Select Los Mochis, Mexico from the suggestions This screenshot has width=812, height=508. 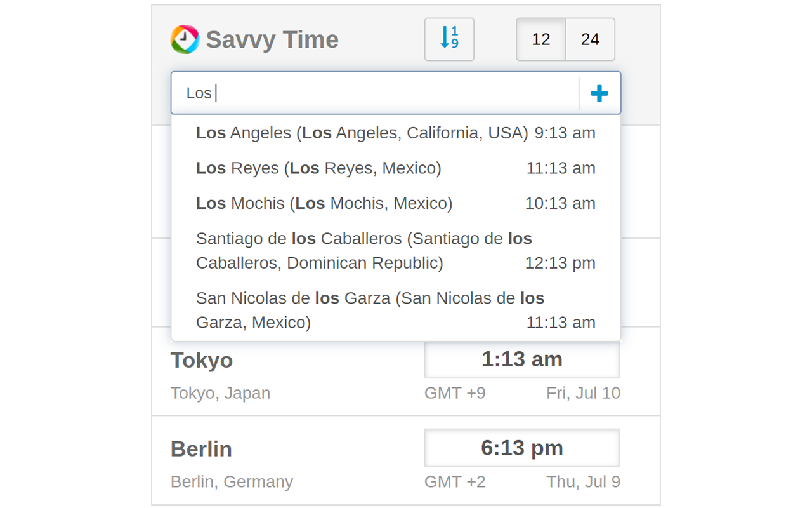(324, 203)
